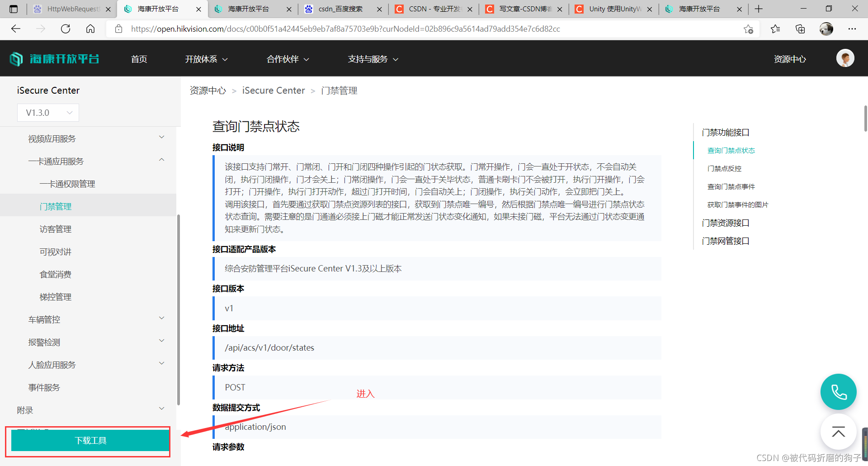
Task: Open the user avatar in site header
Action: (x=845, y=58)
